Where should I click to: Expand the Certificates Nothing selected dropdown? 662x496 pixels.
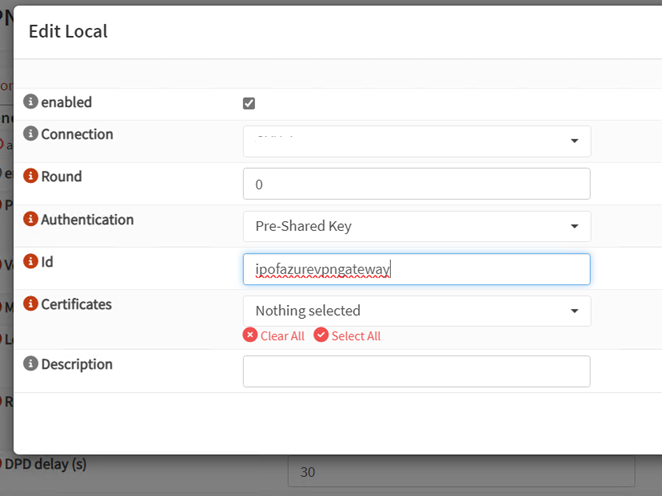point(416,311)
